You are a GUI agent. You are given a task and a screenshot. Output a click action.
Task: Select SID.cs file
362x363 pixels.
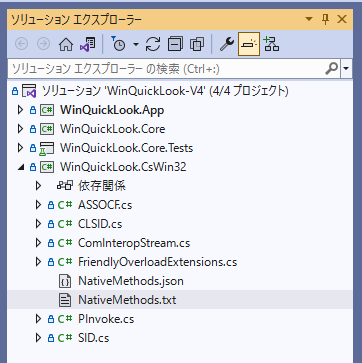[94, 338]
